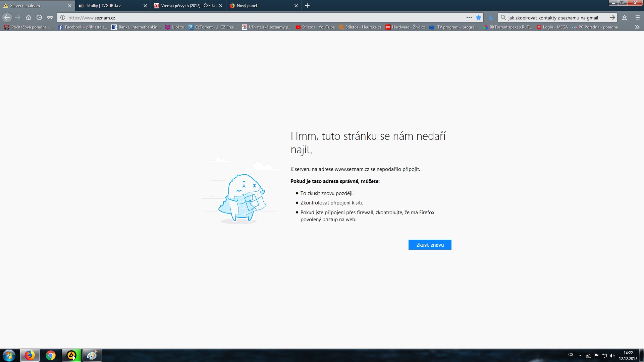Viewport: 644px width, 362px height.
Task: Open the Downloads arrow icon
Action: pos(491,18)
